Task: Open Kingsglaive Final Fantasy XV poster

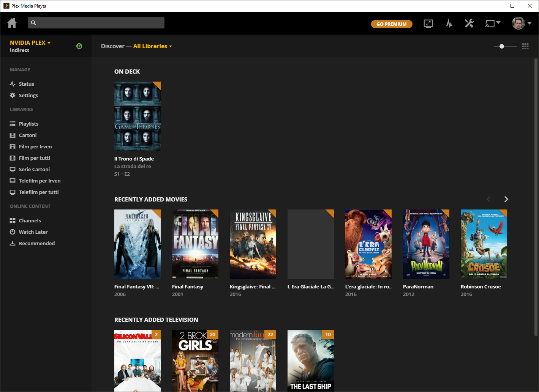Action: coord(253,244)
